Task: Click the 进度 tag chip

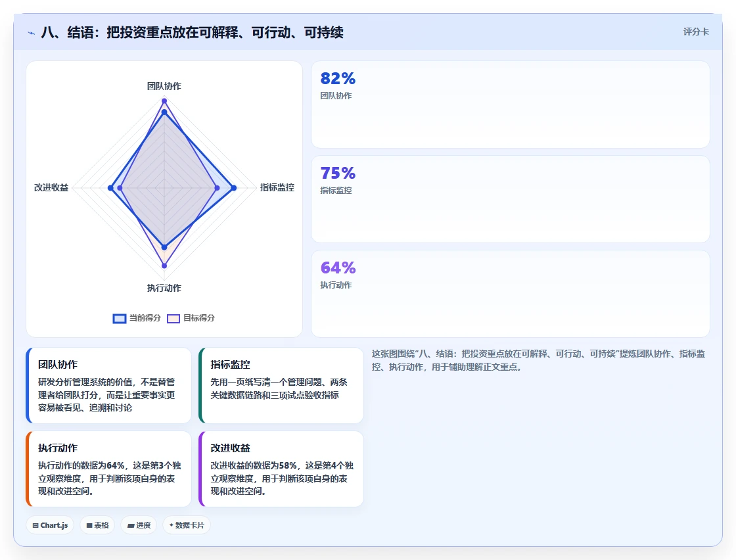Action: coord(139,525)
